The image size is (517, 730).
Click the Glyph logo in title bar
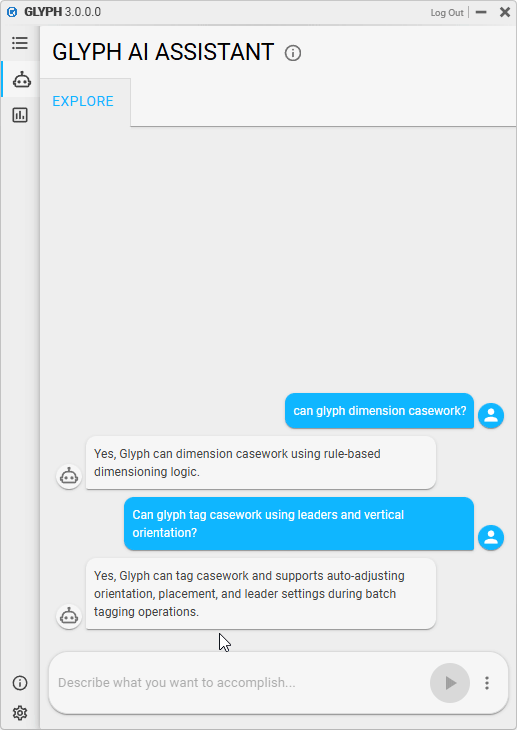click(12, 12)
